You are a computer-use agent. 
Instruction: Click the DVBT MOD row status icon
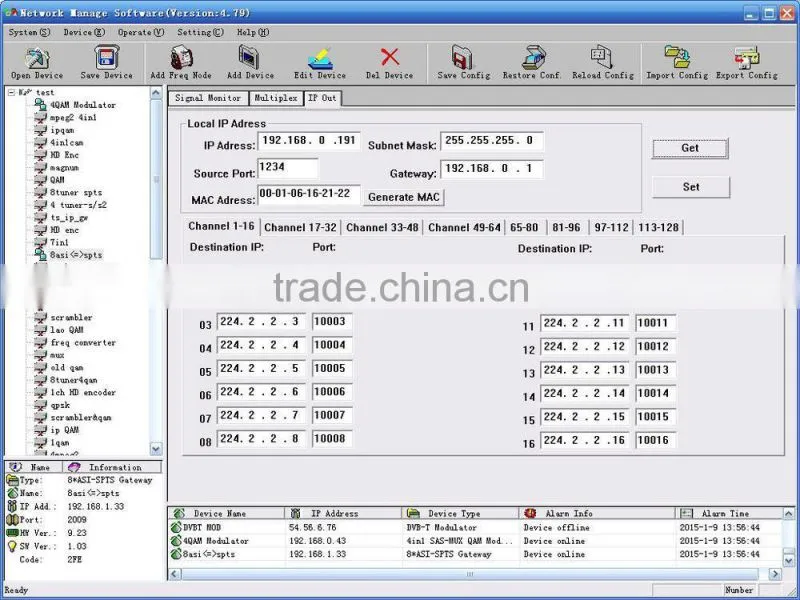(x=176, y=527)
